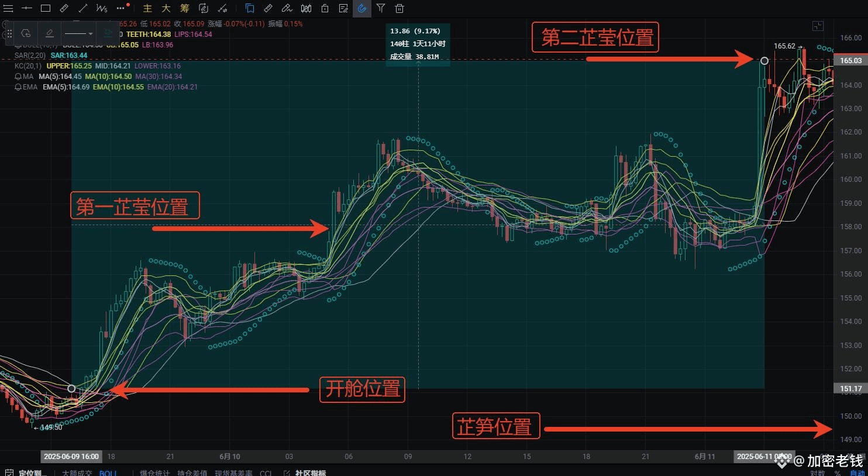This screenshot has height=476, width=868.
Task: Delete drawings with the trash icon
Action: tap(399, 8)
